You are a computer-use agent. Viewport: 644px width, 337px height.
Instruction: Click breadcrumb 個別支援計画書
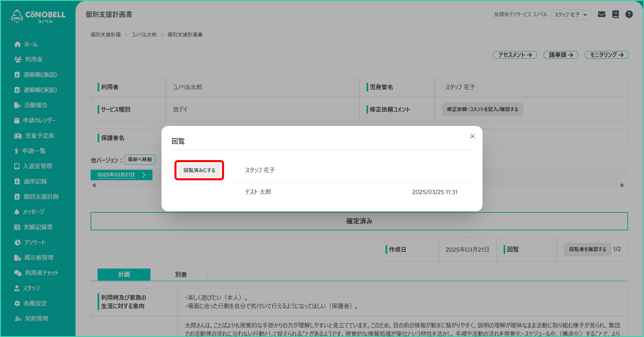185,35
